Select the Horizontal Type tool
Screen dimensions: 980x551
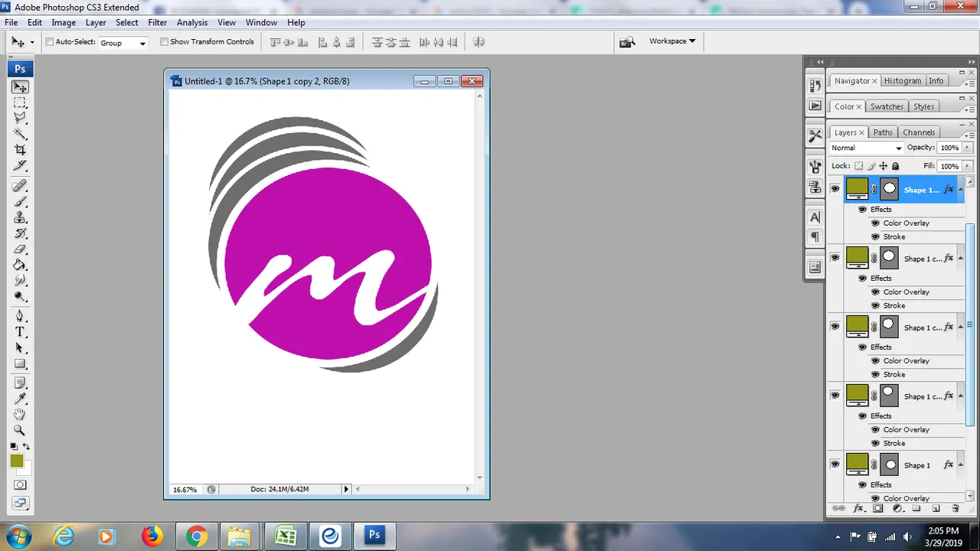click(20, 332)
